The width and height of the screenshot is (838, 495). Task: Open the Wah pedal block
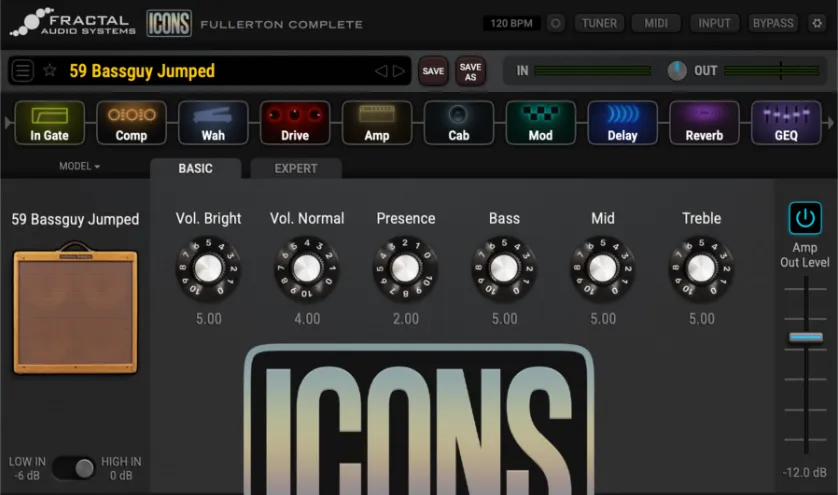click(213, 123)
